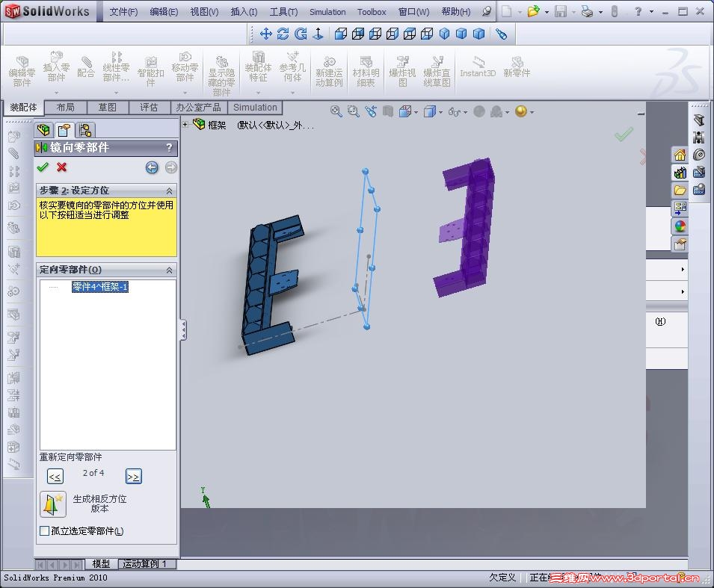
Task: Click the 配合 (mate) tool
Action: (x=86, y=67)
